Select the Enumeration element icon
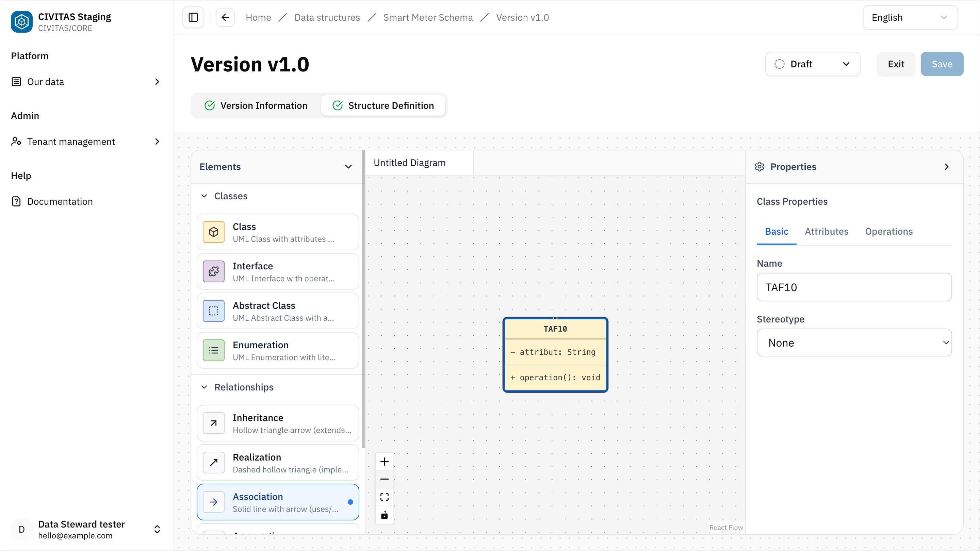 213,350
